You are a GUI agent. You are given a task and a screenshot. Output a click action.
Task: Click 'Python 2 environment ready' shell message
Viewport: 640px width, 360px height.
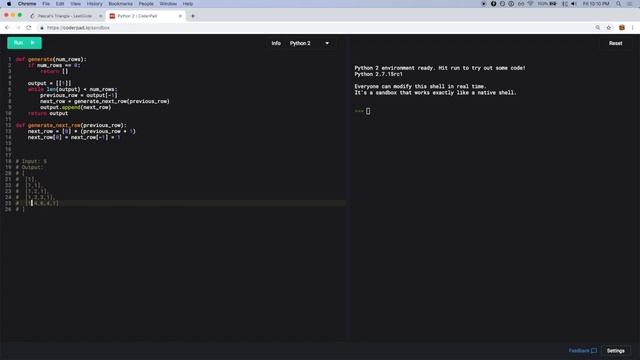[x=440, y=68]
